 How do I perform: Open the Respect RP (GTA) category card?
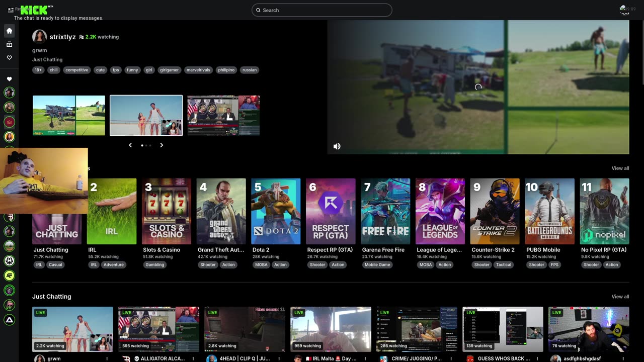click(x=331, y=211)
